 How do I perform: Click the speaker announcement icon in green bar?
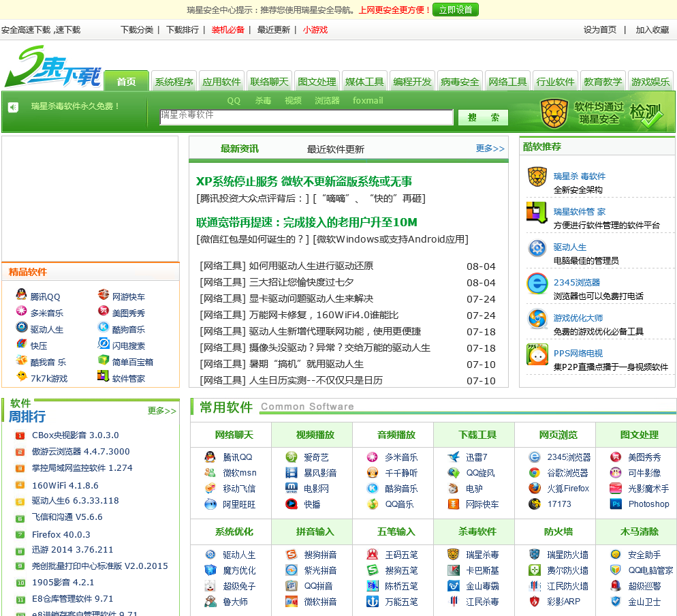tap(14, 107)
